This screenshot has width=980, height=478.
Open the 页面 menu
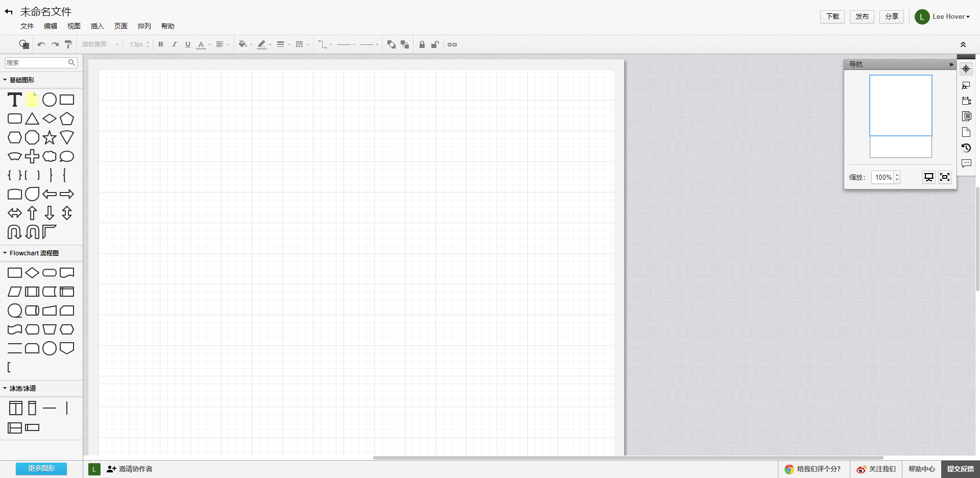[x=121, y=26]
